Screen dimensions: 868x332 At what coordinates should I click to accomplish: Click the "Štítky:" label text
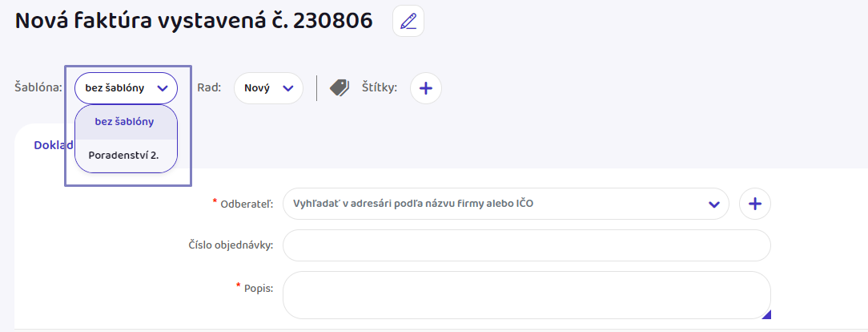coord(380,87)
